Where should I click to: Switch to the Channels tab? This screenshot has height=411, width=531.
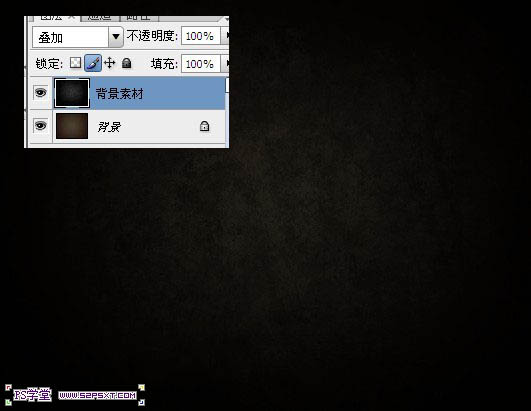click(x=100, y=18)
